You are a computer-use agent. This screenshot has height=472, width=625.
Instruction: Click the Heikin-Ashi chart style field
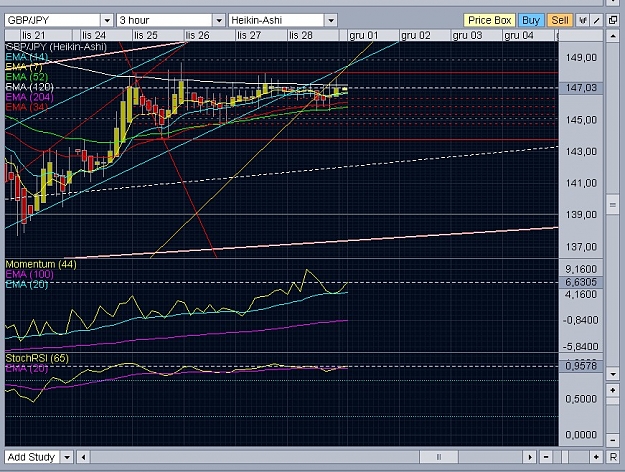[277, 20]
